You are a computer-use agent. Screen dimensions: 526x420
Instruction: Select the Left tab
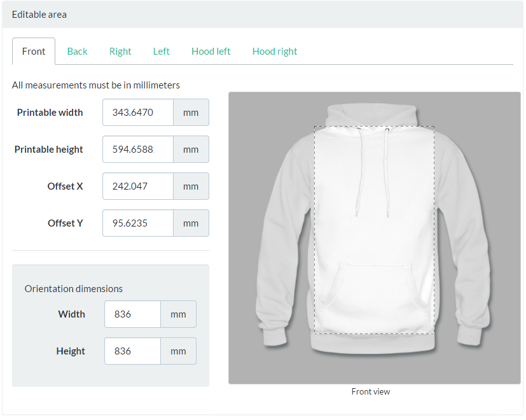tap(161, 52)
